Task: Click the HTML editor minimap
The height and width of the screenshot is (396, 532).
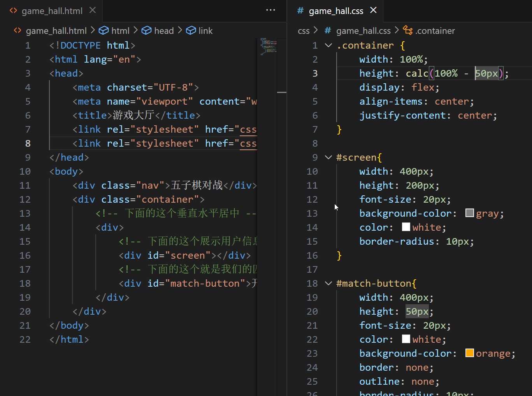Action: 268,46
